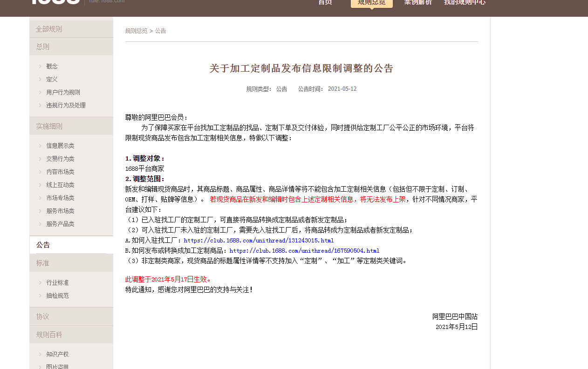Open 服务产品类 in the sidebar
The image size is (588, 369).
tap(60, 224)
